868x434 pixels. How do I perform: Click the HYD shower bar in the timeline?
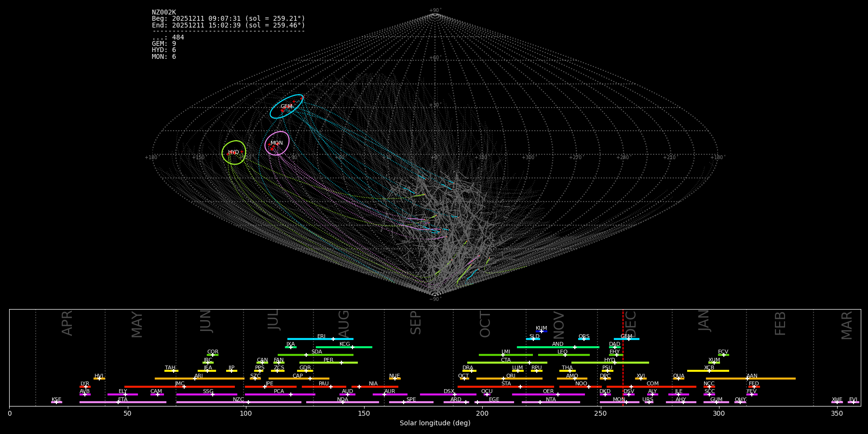(x=610, y=363)
